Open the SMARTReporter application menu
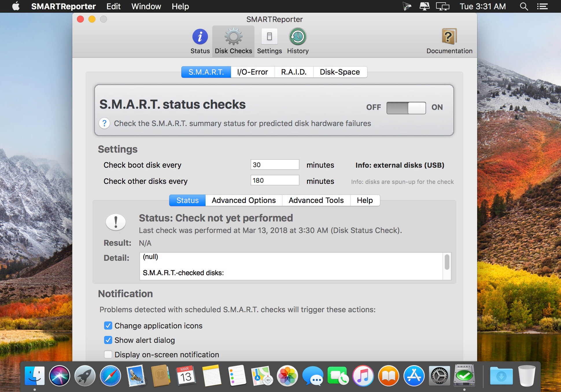Screen dimensions: 561x392 pos(63,6)
